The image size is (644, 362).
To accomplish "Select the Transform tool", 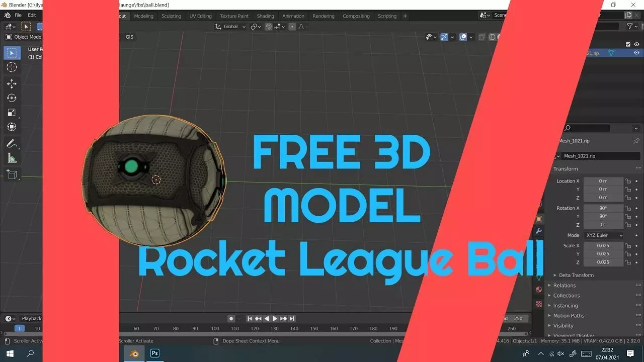I will (12, 127).
